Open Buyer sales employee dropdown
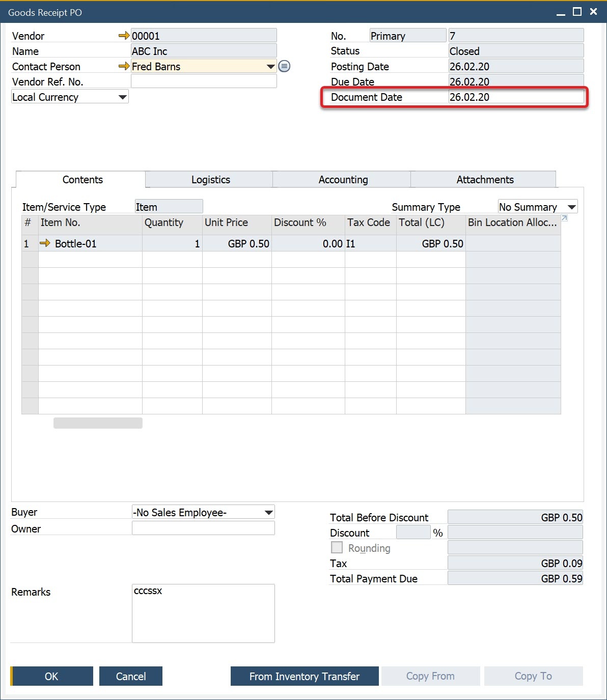 click(268, 512)
